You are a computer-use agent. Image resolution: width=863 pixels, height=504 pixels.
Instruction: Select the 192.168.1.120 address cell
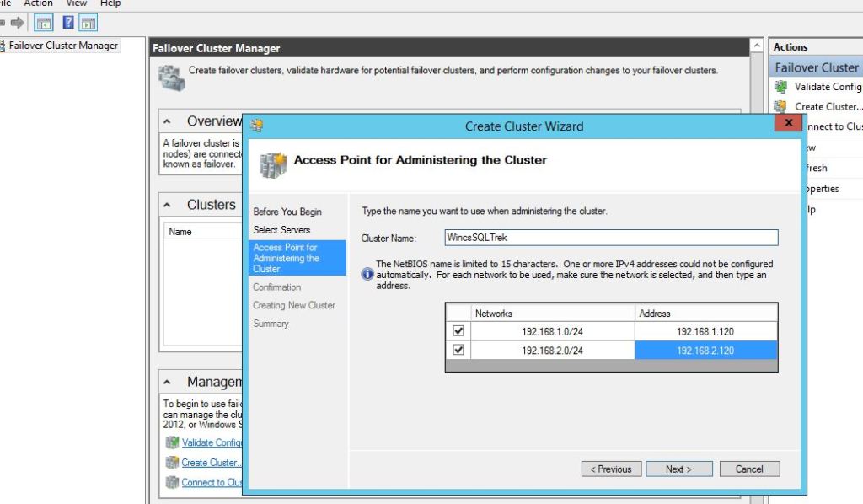705,331
